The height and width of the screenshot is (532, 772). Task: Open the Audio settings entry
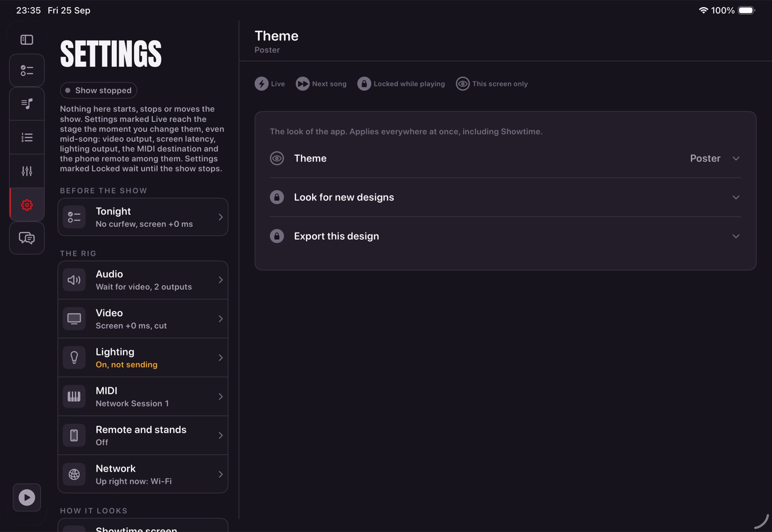(x=143, y=280)
